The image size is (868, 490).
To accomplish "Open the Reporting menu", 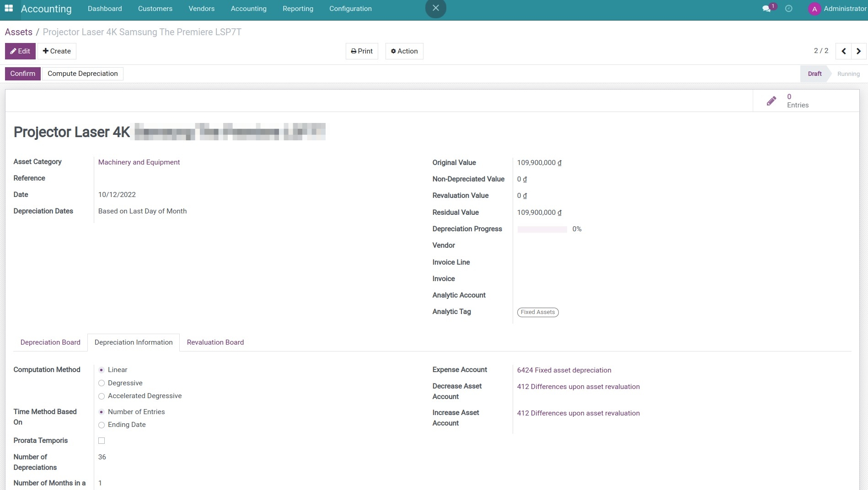I will click(298, 8).
